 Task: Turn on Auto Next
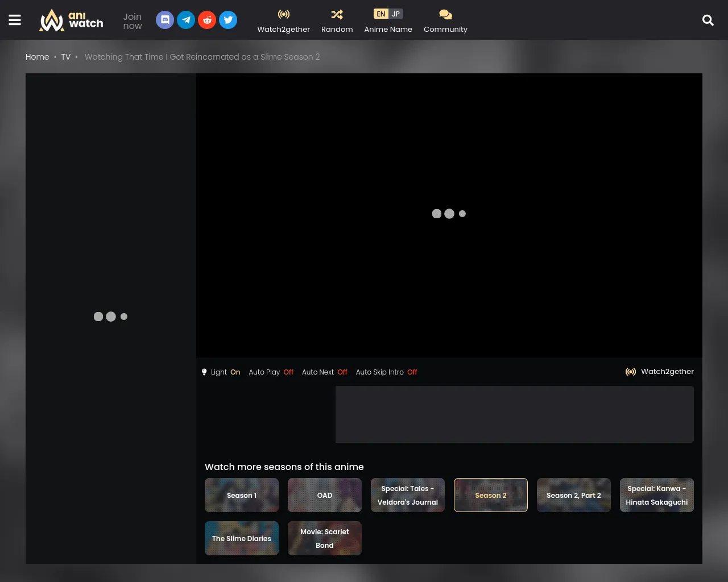324,372
